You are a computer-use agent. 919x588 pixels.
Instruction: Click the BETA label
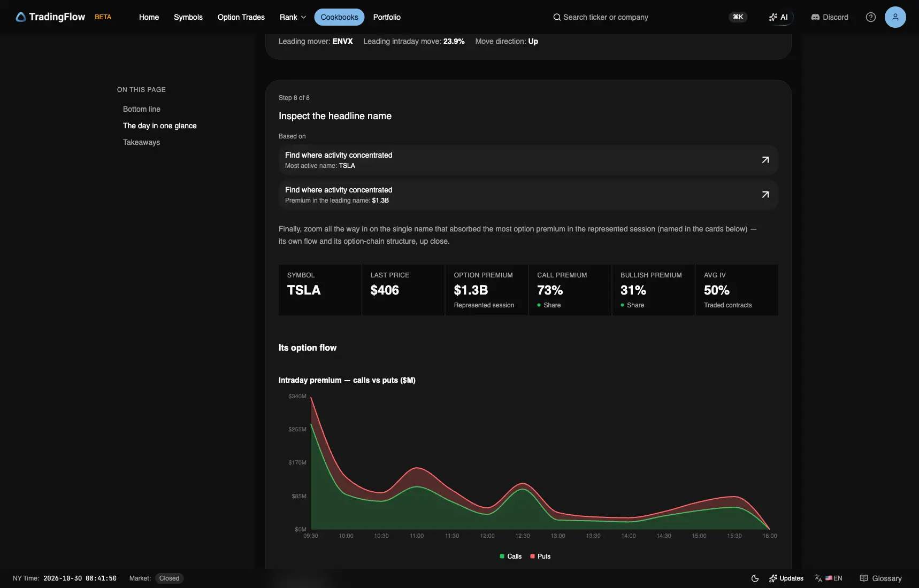click(x=103, y=17)
